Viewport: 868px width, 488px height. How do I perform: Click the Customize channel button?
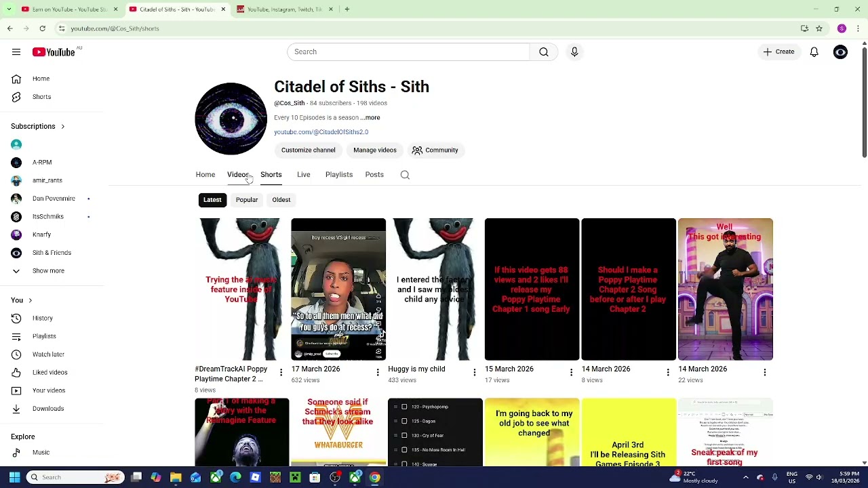[x=309, y=150]
